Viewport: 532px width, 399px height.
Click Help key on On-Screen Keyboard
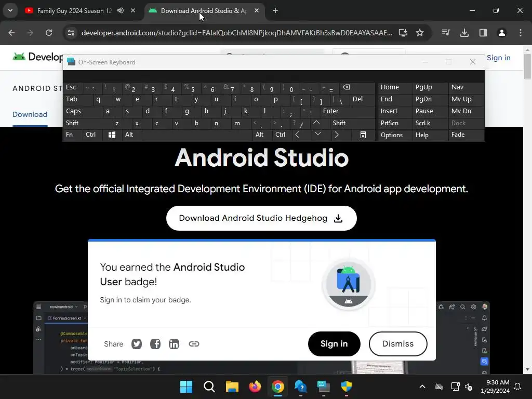pos(430,135)
